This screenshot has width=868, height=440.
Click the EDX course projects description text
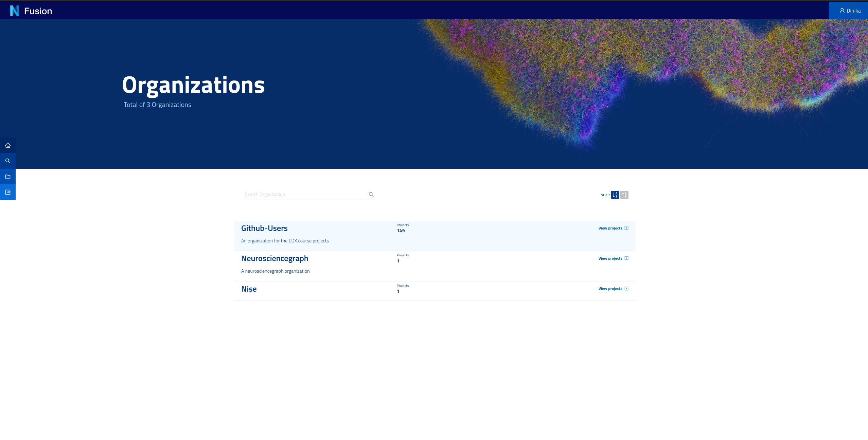pos(285,241)
